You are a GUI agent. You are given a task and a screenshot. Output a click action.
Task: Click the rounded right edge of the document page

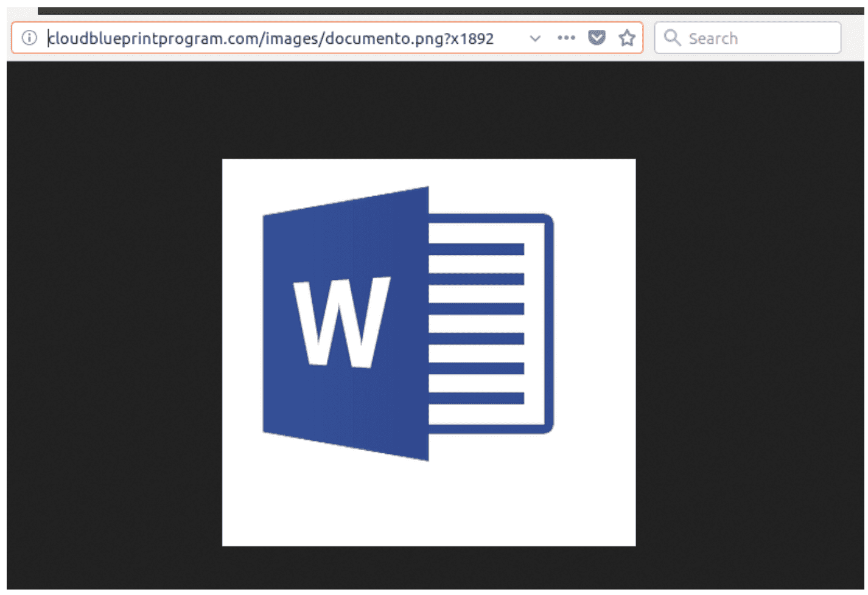tap(550, 322)
